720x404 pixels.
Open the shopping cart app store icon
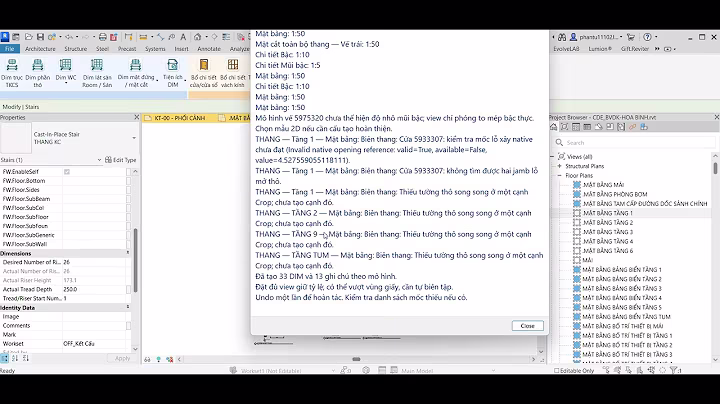click(x=631, y=37)
